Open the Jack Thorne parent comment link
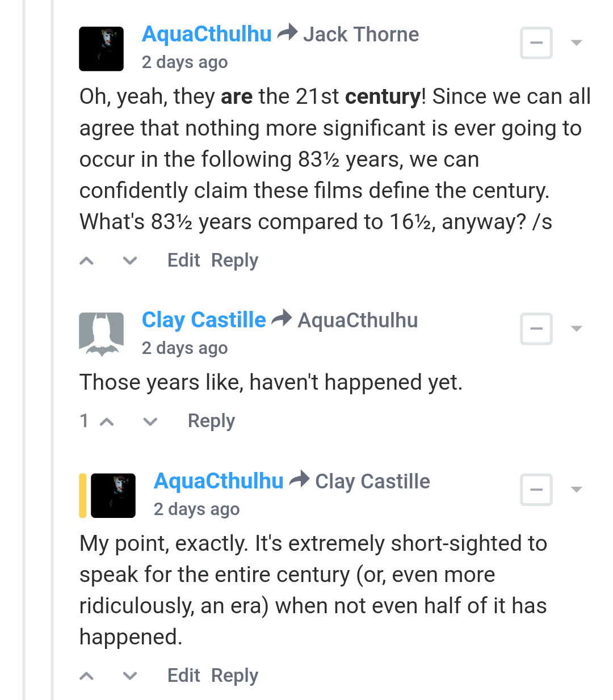Viewport: 613px width, 700px height. [x=361, y=34]
